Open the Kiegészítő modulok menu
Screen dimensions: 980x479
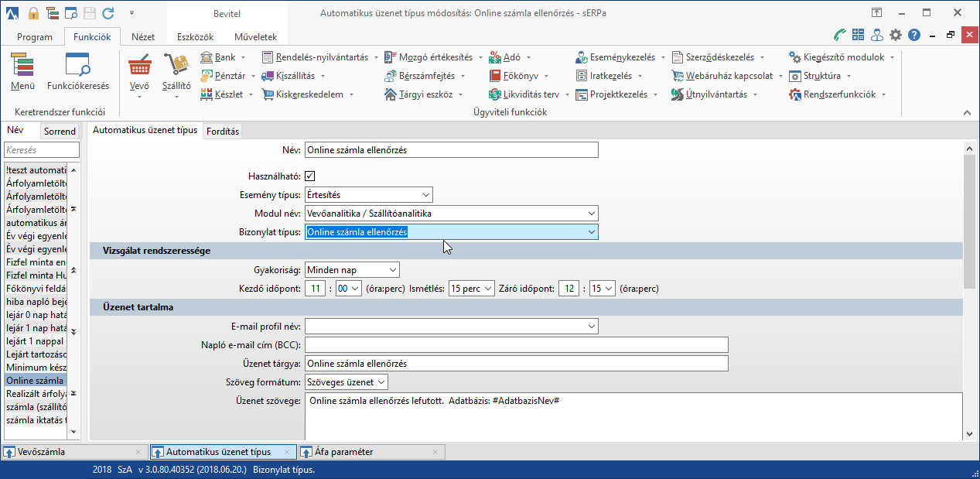(842, 57)
